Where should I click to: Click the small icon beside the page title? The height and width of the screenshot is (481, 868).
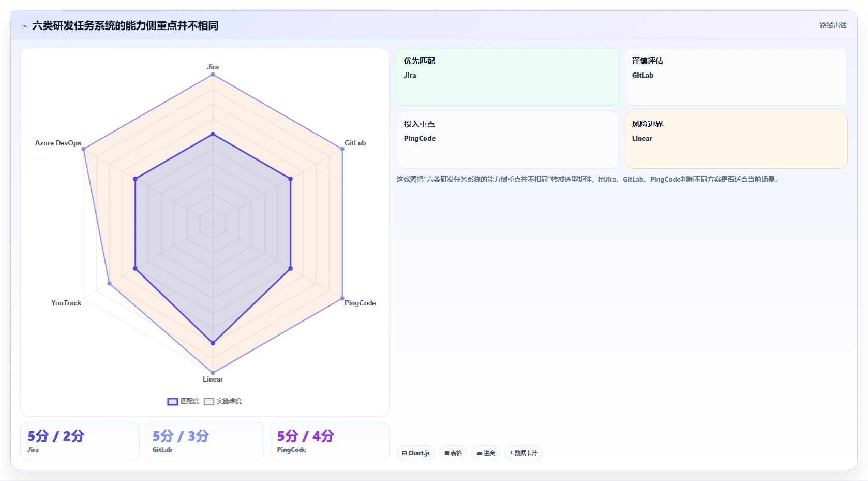point(24,26)
